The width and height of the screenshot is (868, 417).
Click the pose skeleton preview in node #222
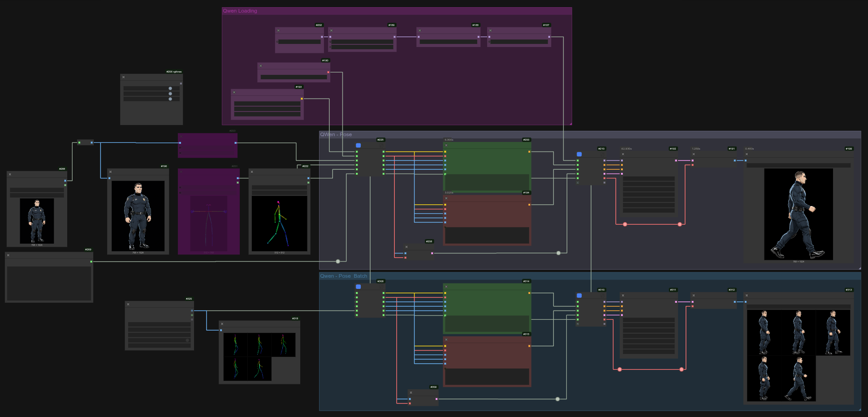279,224
